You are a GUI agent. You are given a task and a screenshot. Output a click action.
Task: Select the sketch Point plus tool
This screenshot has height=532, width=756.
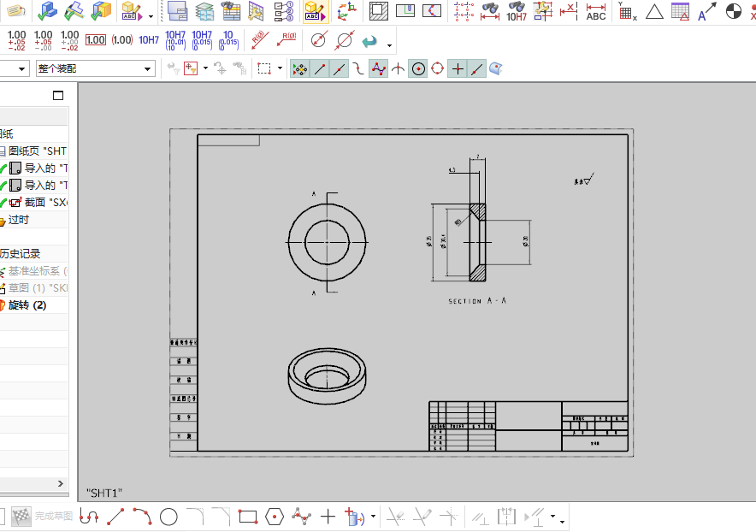tap(328, 517)
